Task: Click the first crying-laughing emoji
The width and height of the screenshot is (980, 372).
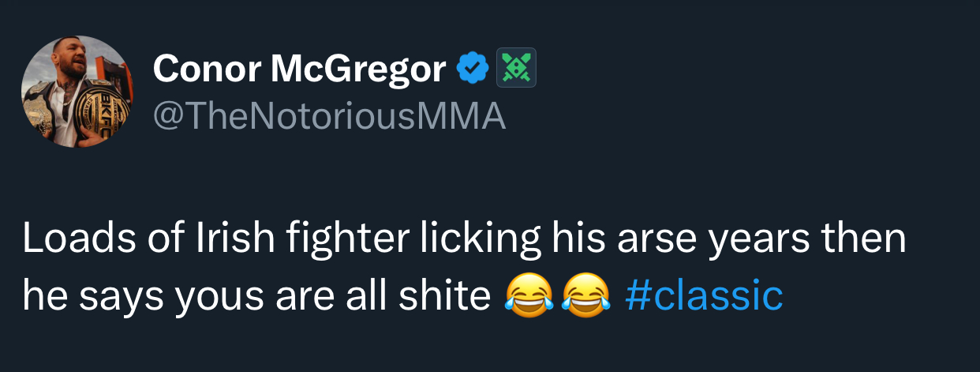Action: pos(528,297)
